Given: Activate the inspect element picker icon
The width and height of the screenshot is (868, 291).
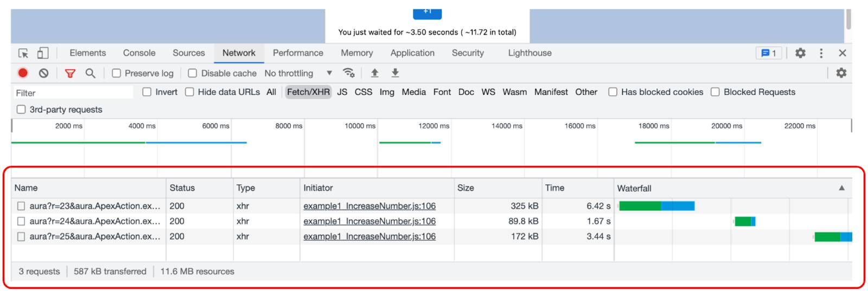Looking at the screenshot, I should click(x=23, y=53).
